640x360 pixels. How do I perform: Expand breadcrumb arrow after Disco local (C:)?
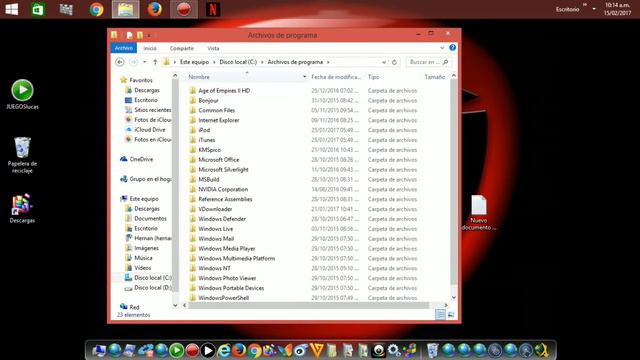262,62
